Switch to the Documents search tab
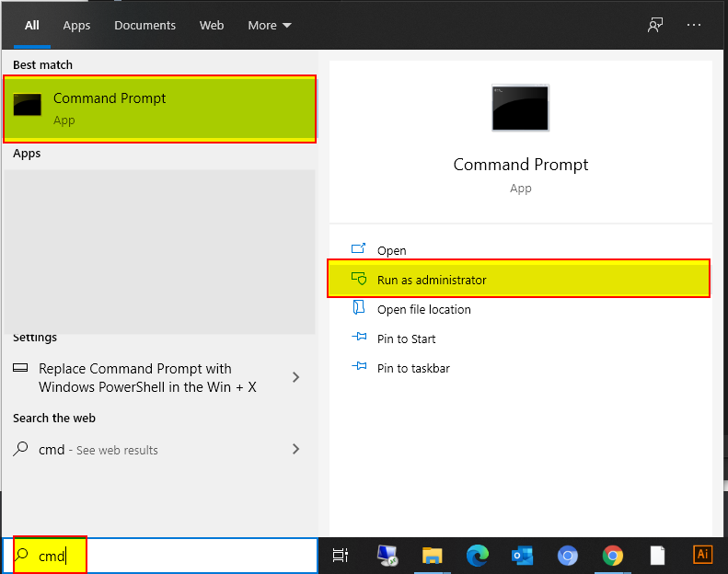Viewport: 728px width, 574px height. tap(144, 25)
